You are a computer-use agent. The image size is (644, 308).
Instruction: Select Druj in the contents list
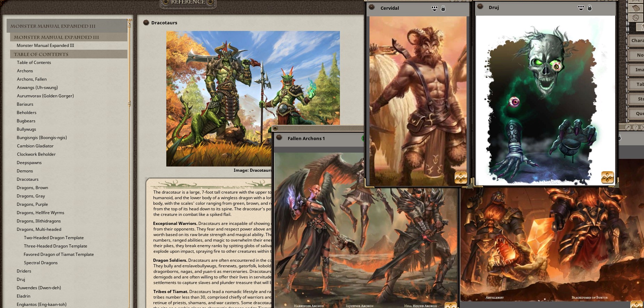pos(21,279)
